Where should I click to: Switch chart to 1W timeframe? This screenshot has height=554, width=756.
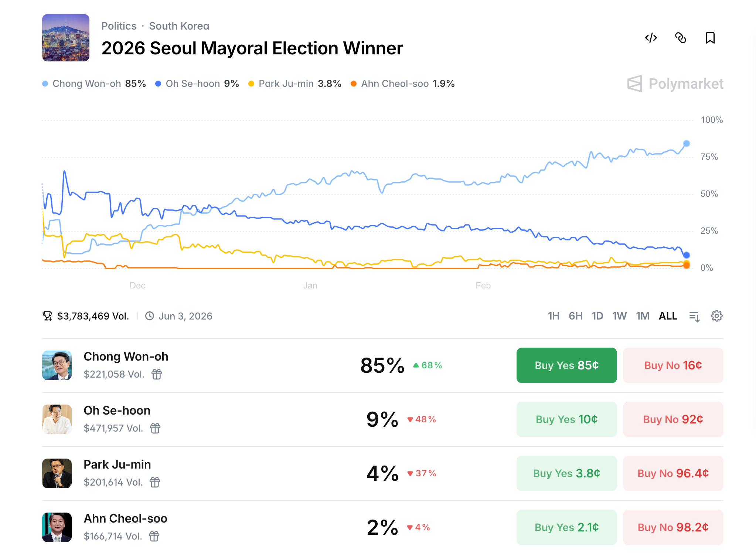619,316
